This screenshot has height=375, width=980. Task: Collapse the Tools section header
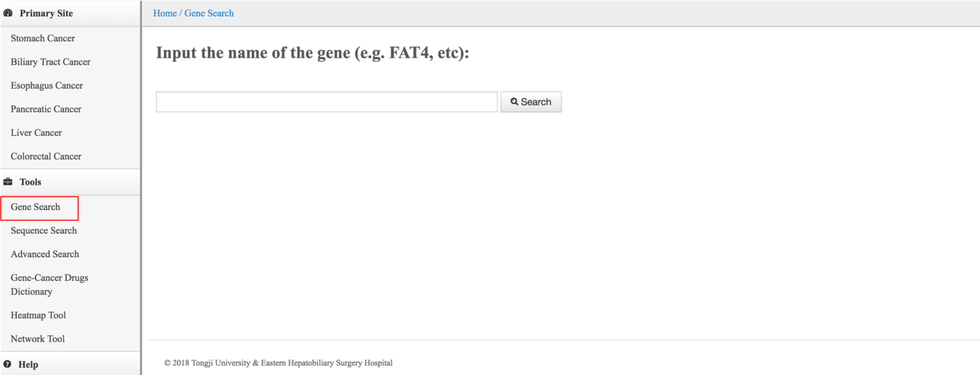click(70, 182)
